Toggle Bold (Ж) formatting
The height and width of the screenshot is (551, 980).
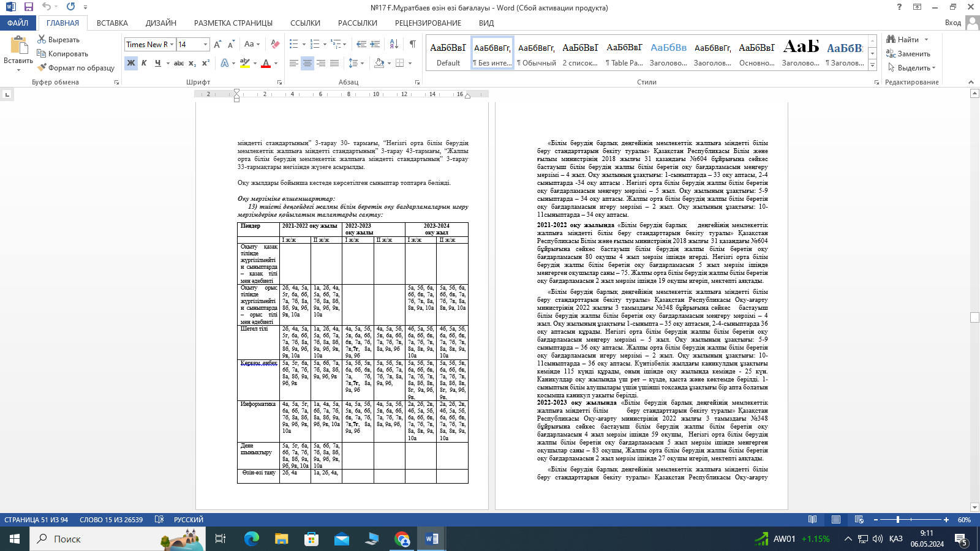pyautogui.click(x=131, y=63)
